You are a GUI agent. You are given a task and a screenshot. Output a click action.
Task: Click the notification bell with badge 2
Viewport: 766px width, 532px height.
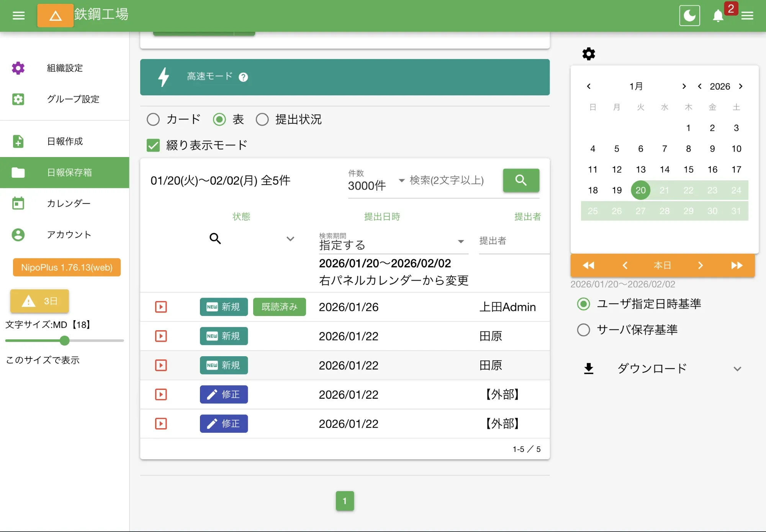(x=717, y=16)
